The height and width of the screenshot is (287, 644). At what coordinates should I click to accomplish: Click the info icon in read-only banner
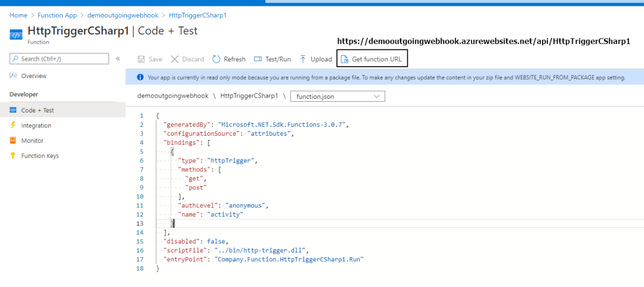pyautogui.click(x=141, y=77)
